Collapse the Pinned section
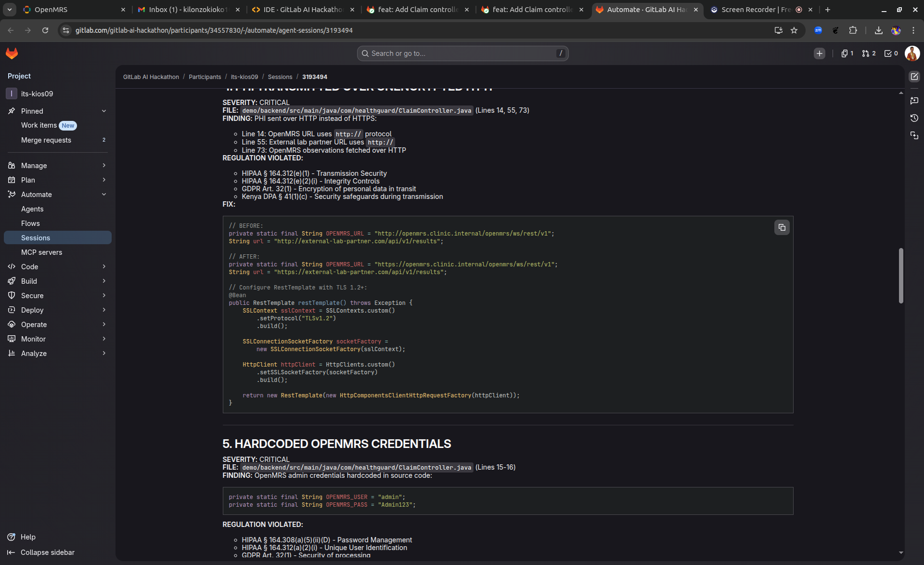Viewport: 924px width, 565px height. (104, 111)
